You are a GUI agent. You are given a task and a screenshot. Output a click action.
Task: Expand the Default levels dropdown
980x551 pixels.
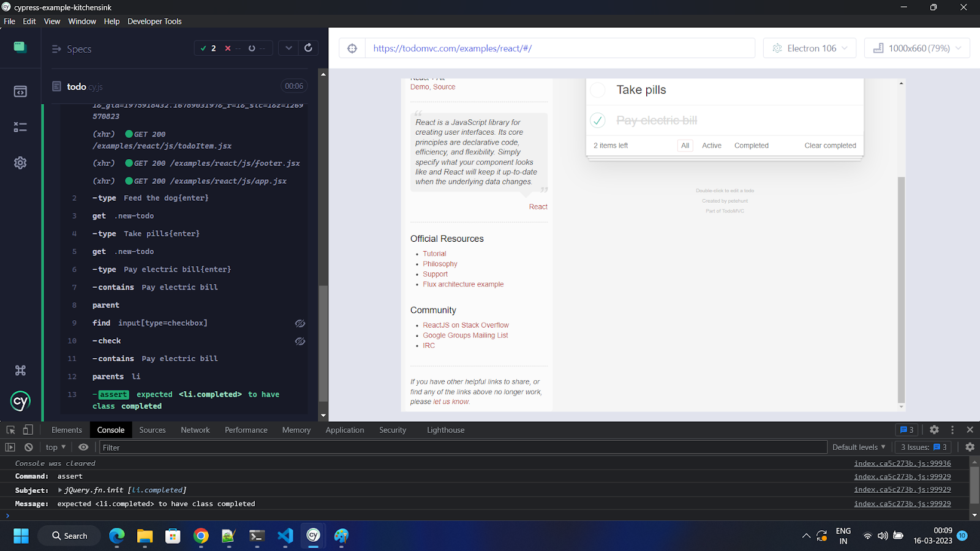coord(858,448)
